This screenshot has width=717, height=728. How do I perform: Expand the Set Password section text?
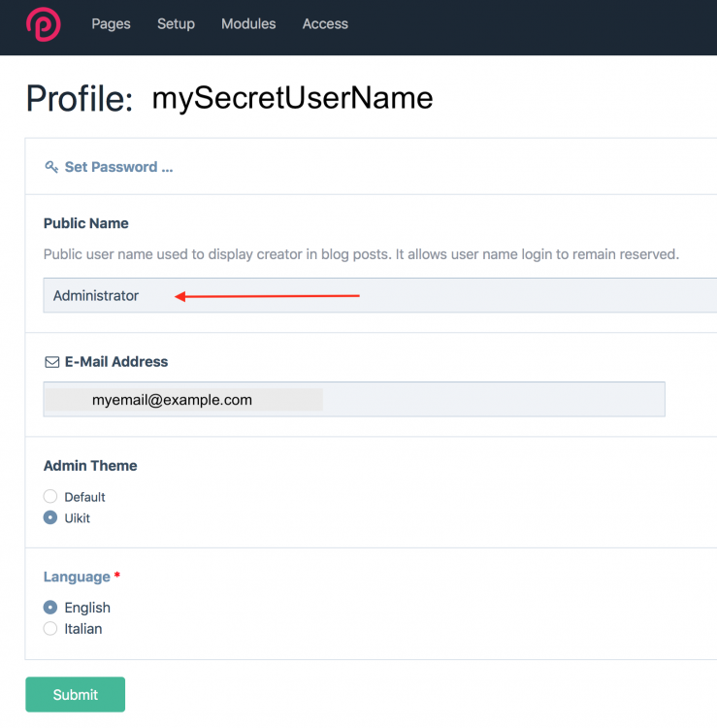coord(118,167)
